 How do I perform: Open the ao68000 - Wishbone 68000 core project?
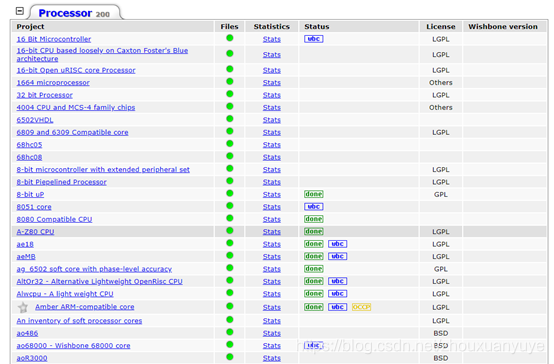tap(73, 346)
